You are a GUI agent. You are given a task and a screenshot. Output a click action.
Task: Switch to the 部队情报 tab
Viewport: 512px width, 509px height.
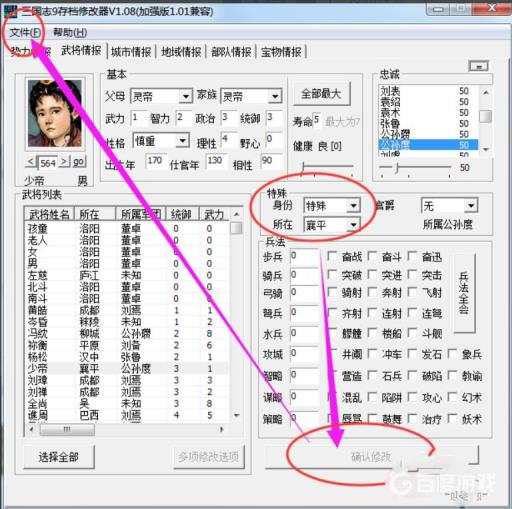click(231, 52)
